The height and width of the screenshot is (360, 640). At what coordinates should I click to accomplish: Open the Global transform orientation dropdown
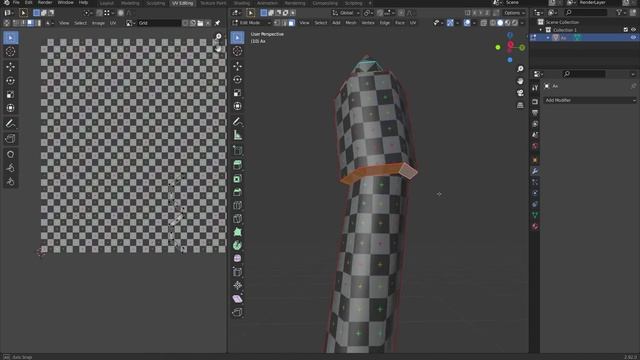click(346, 13)
